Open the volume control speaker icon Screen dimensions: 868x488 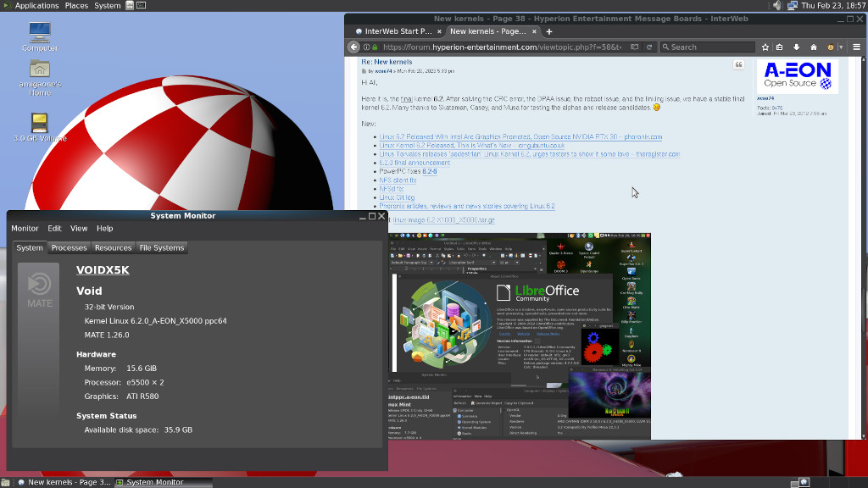click(777, 6)
